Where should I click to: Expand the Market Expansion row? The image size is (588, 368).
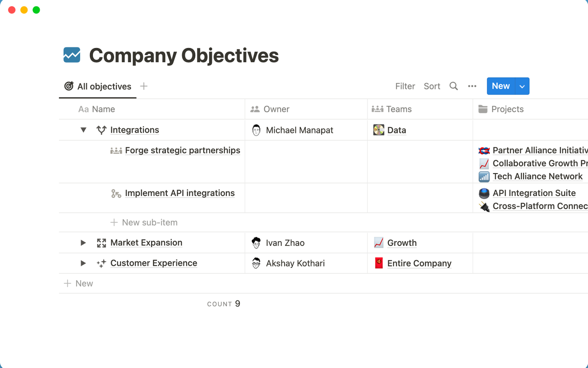tap(83, 243)
